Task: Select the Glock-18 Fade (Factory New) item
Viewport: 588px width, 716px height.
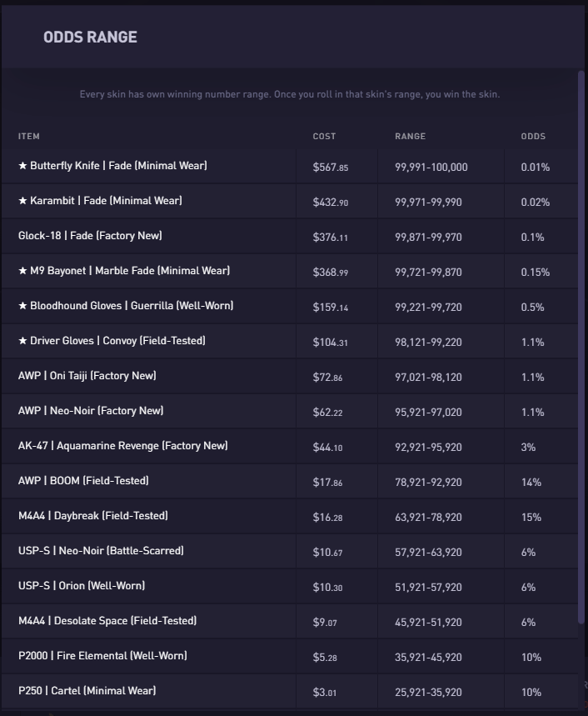Action: click(90, 236)
